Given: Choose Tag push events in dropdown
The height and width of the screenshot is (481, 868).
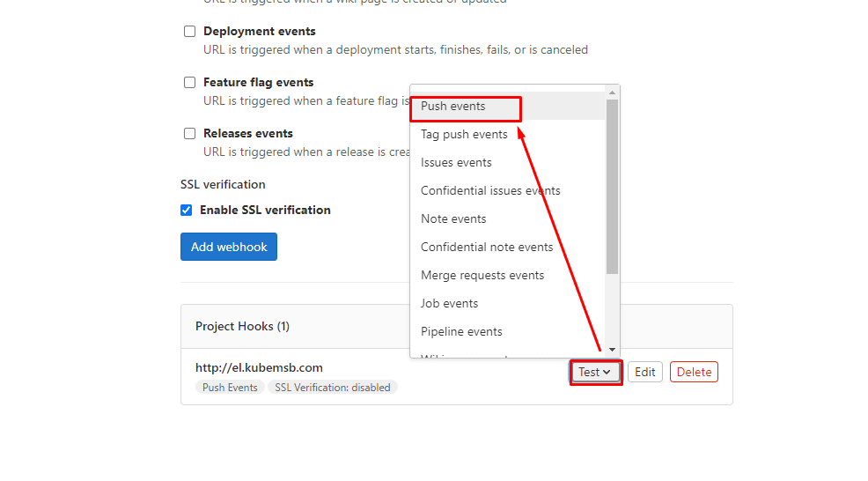Looking at the screenshot, I should pyautogui.click(x=508, y=134).
